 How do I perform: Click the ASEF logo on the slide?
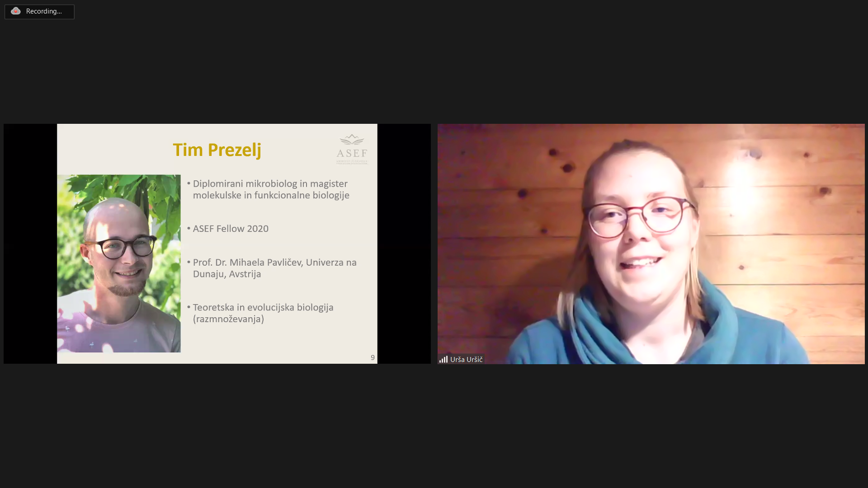[x=352, y=149]
